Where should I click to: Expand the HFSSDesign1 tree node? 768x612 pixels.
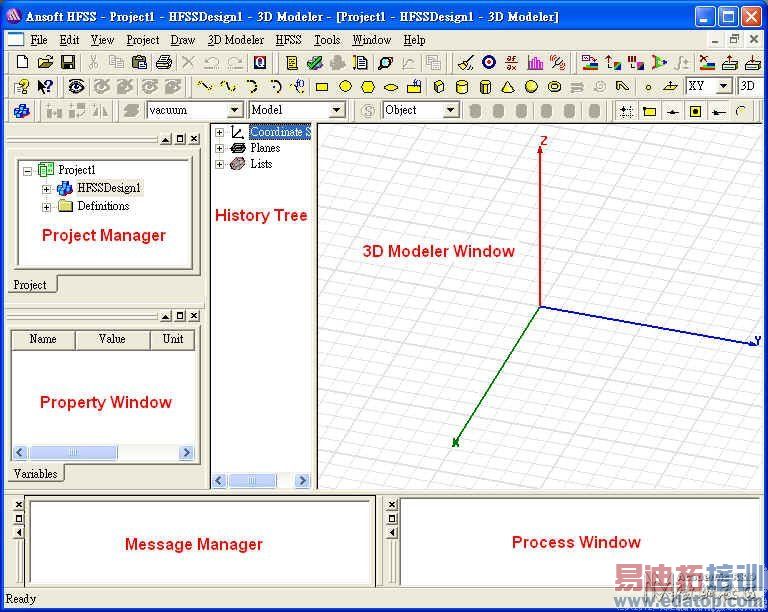[47, 189]
